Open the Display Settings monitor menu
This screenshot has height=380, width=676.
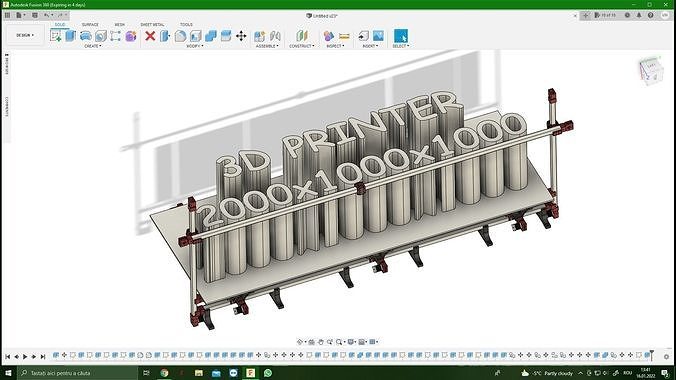pyautogui.click(x=352, y=342)
